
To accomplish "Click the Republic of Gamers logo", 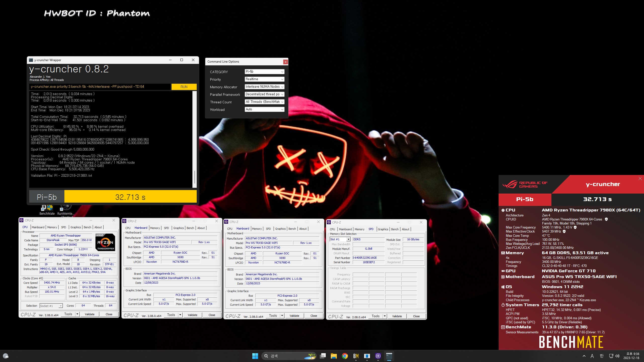I will click(x=525, y=185).
